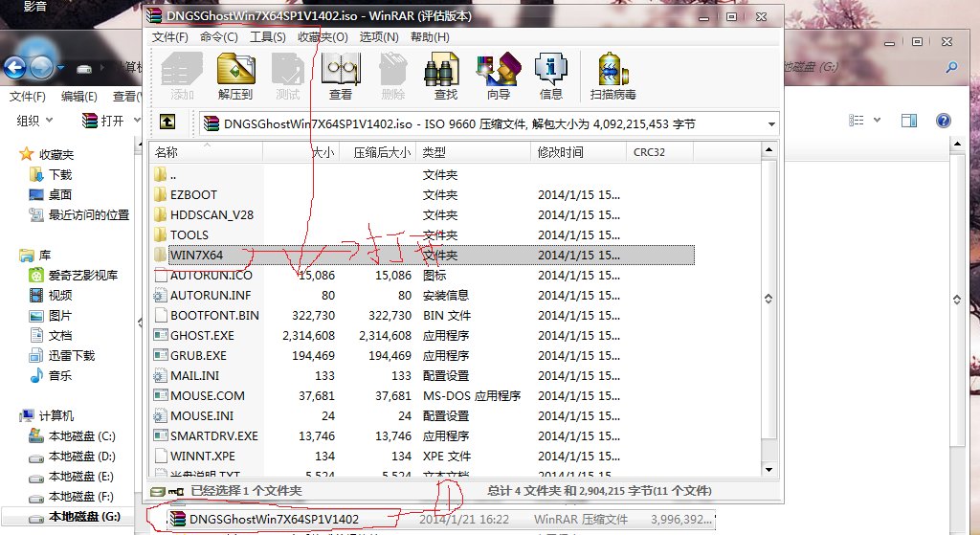The height and width of the screenshot is (535, 980).
Task: Click the Explorer window scroll up arrow
Action: 957,145
